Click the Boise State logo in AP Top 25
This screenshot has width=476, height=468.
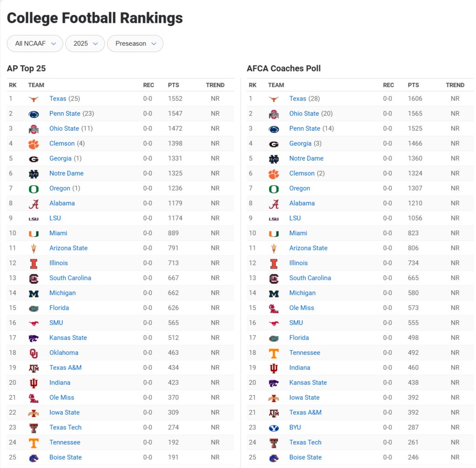point(34,458)
